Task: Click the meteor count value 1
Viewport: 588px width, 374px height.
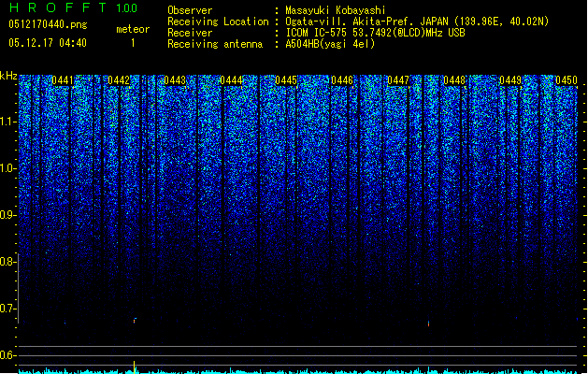Action: pos(133,43)
